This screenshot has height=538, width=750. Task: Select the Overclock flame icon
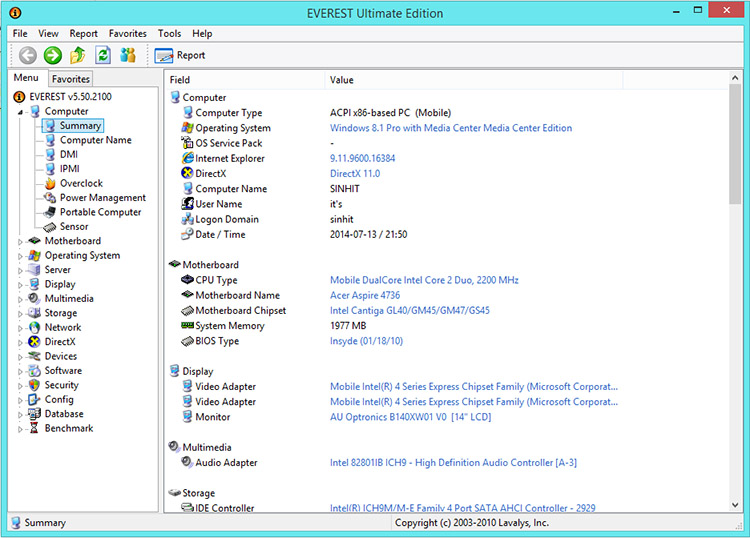click(x=50, y=183)
